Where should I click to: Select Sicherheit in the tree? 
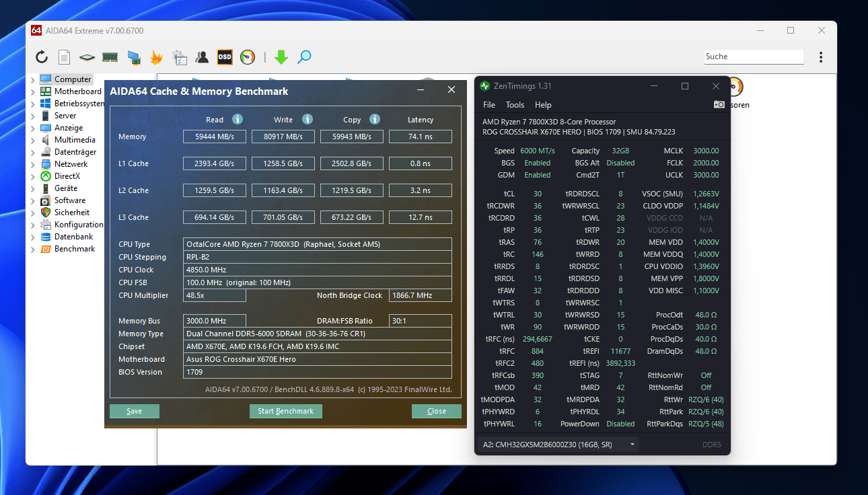(x=72, y=213)
